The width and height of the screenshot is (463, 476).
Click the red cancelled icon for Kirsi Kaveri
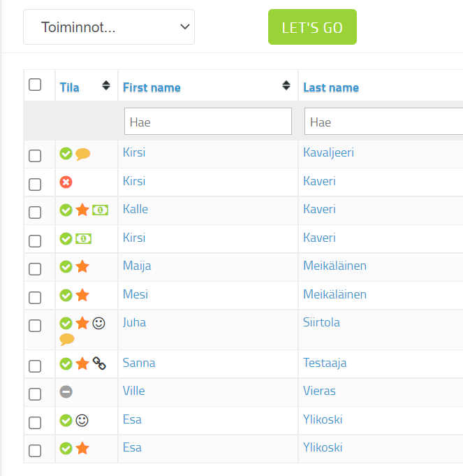(x=66, y=182)
